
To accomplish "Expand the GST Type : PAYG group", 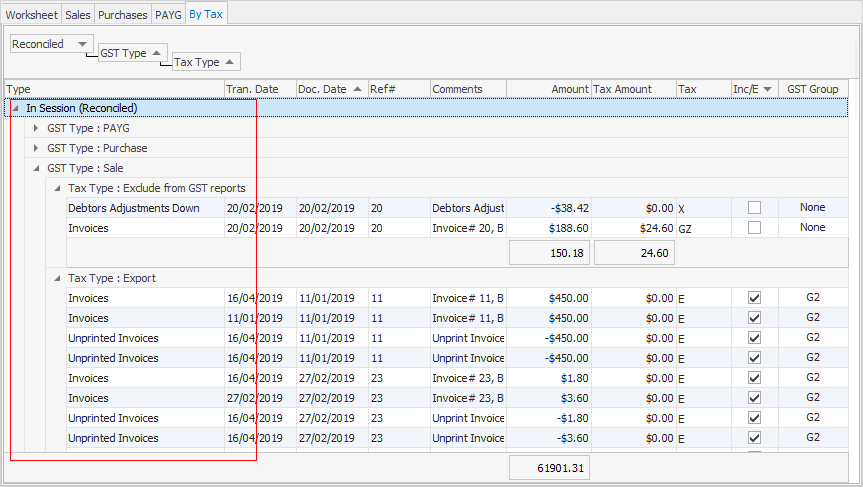I will [x=37, y=128].
